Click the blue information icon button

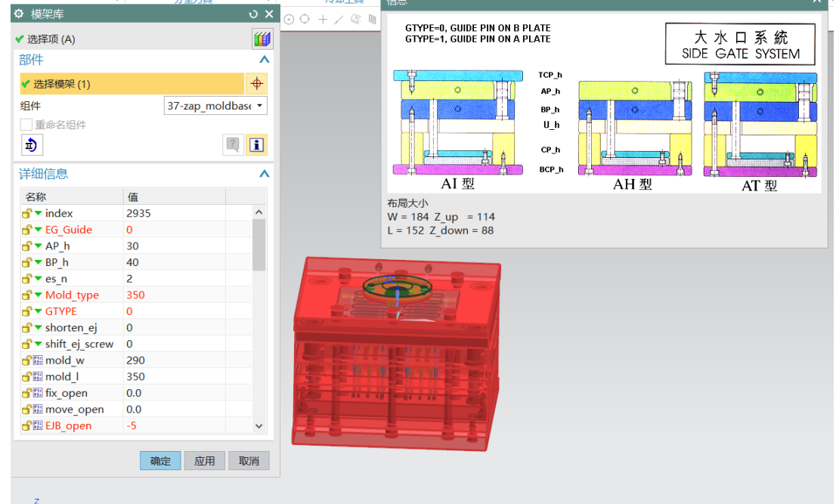click(x=257, y=145)
